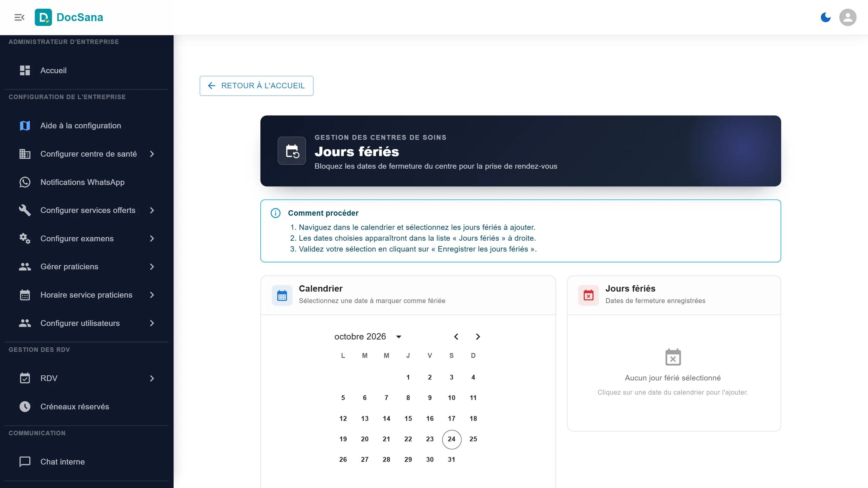Screen dimensions: 868x488
Task: Open Accueil dashboard icon
Action: click(25, 70)
